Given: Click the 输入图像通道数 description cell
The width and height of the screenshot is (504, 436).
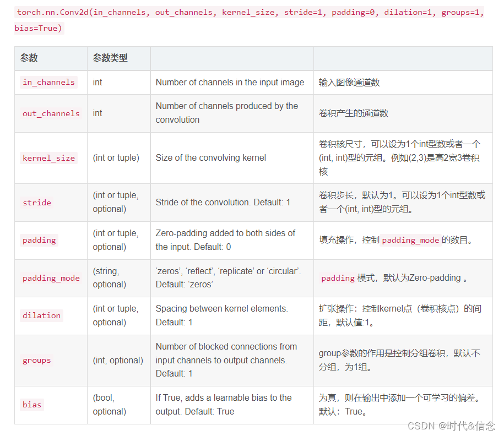Looking at the screenshot, I should pos(349,83).
